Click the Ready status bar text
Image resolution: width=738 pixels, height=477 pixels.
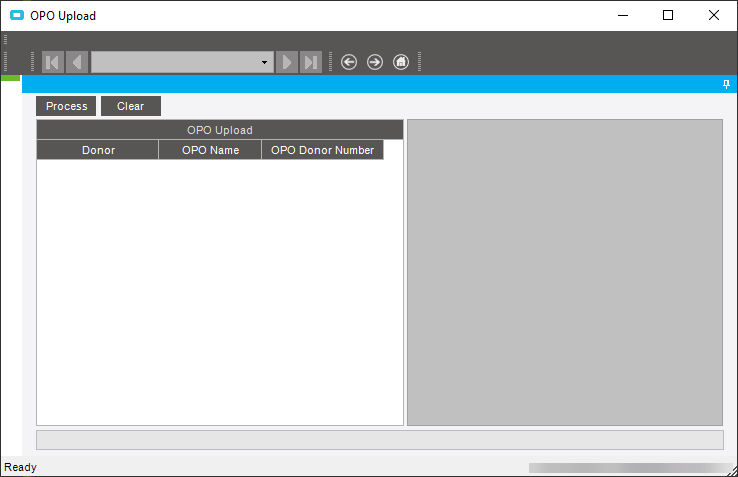(20, 467)
